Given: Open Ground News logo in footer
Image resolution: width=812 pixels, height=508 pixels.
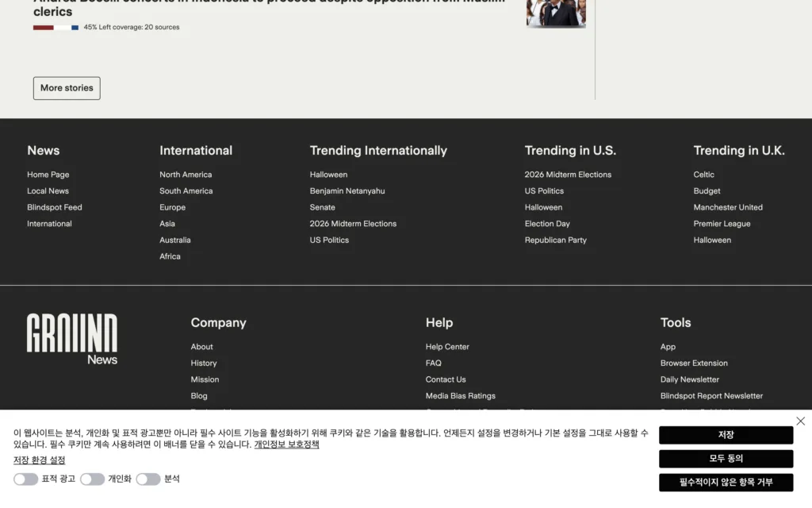Looking at the screenshot, I should point(72,339).
